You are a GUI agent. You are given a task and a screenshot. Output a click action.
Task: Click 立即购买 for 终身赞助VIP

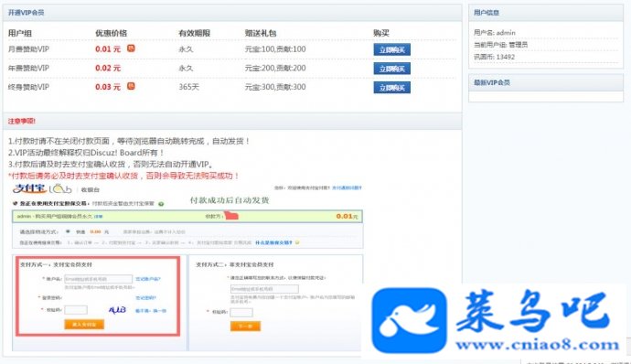(x=392, y=88)
